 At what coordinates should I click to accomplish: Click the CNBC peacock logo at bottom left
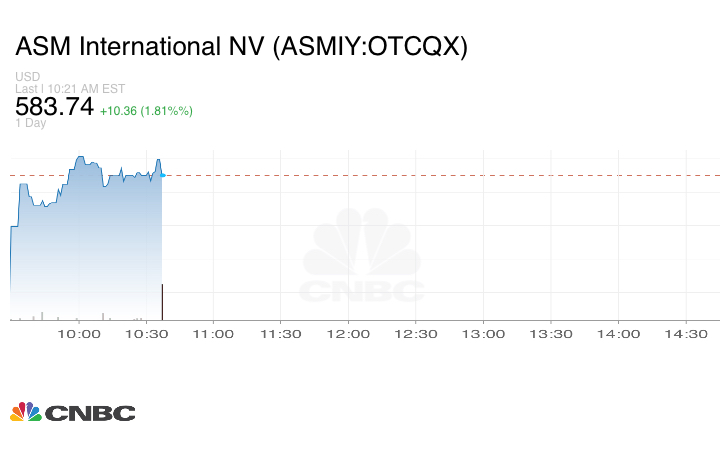pyautogui.click(x=72, y=412)
